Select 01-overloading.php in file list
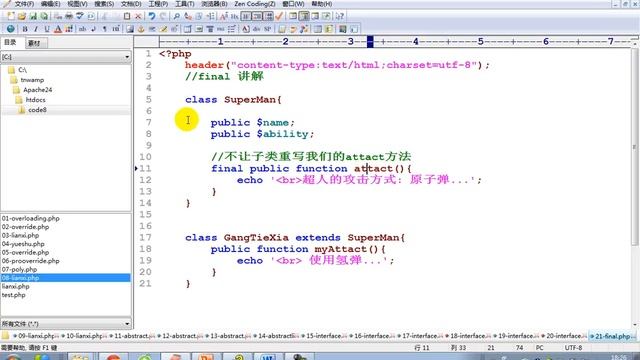Viewport: 640px width, 360px height. point(31,218)
